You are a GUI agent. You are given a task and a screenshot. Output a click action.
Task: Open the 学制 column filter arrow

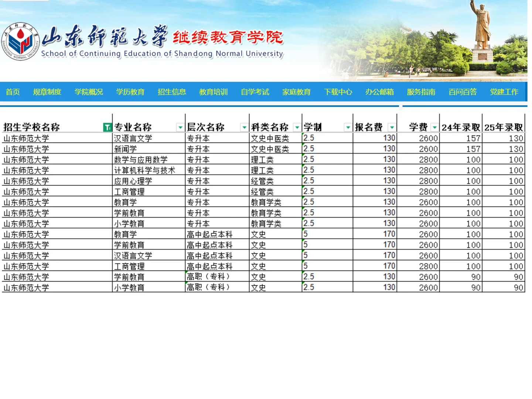(348, 127)
